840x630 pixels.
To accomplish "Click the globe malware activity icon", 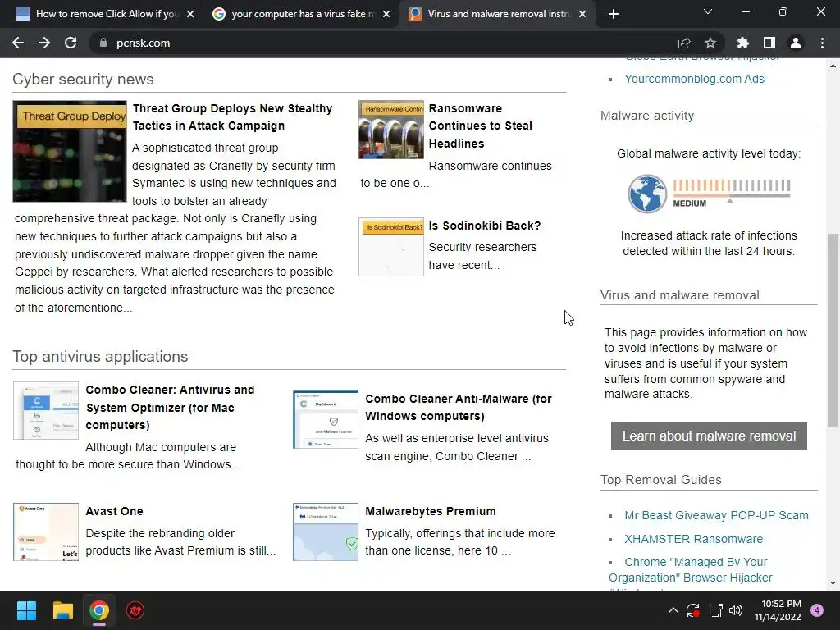I will [647, 194].
